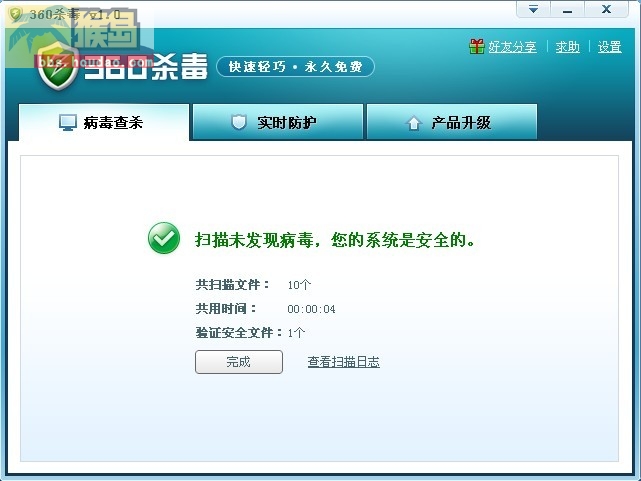Click the 360 shield logo
641x481 pixels.
pos(58,67)
